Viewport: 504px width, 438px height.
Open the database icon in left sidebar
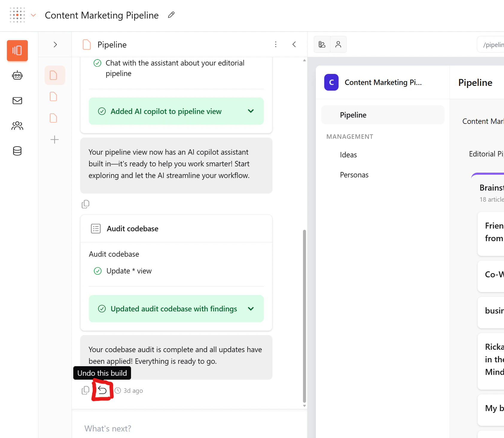(x=17, y=151)
